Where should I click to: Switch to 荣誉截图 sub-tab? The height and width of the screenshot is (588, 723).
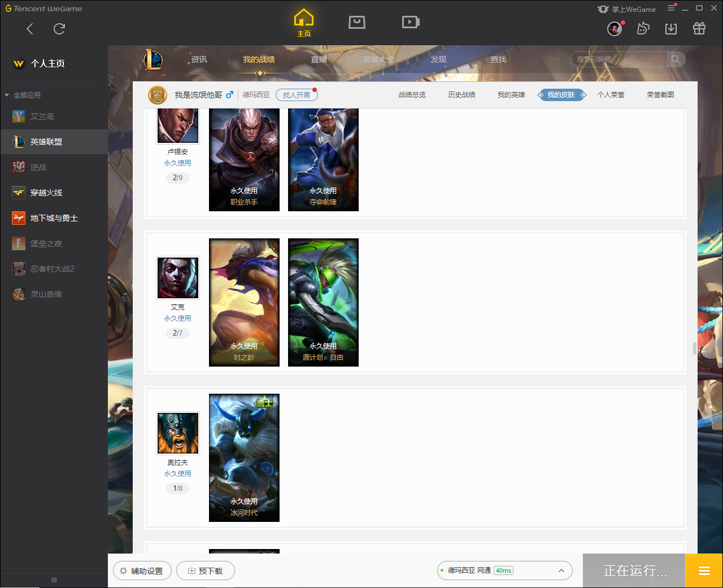click(x=660, y=95)
